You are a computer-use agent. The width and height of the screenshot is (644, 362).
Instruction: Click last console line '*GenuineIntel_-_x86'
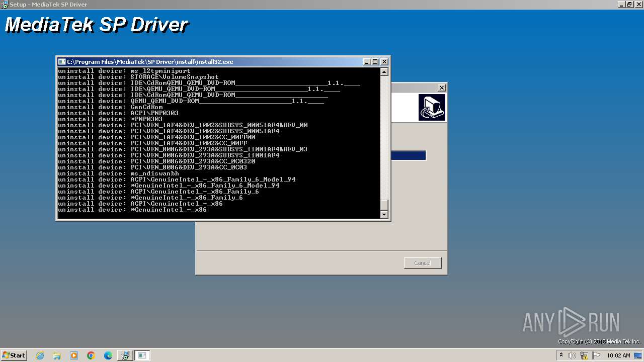[x=132, y=210]
